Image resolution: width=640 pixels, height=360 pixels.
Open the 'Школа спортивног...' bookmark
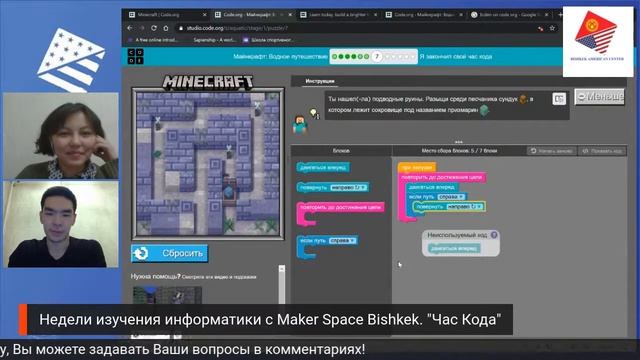point(268,40)
